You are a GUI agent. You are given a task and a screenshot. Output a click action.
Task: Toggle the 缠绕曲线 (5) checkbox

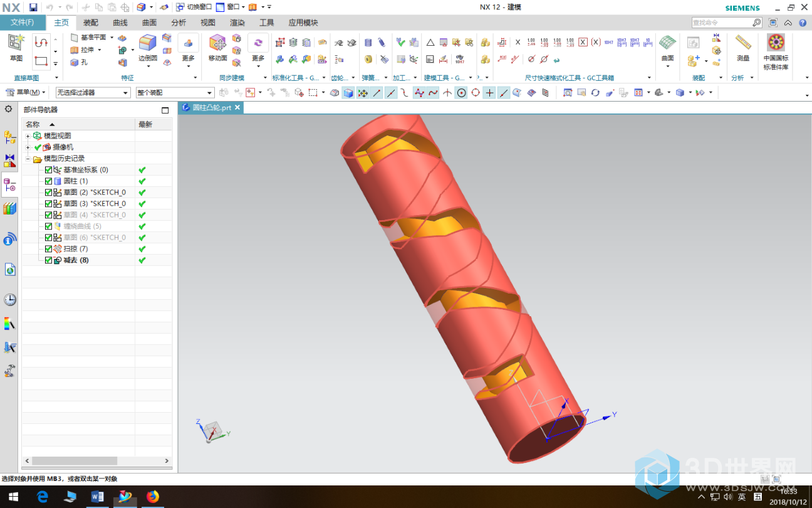(x=49, y=226)
